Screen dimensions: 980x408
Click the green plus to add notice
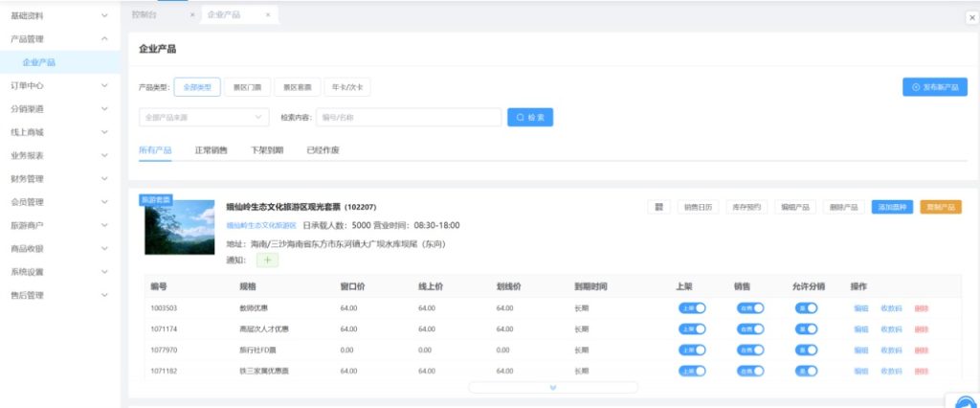268,261
